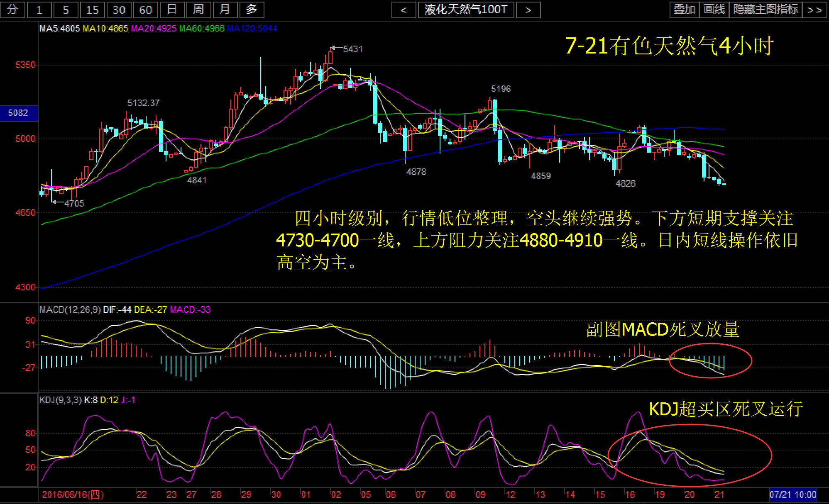Click the K:8 value label

pyautogui.click(x=91, y=400)
